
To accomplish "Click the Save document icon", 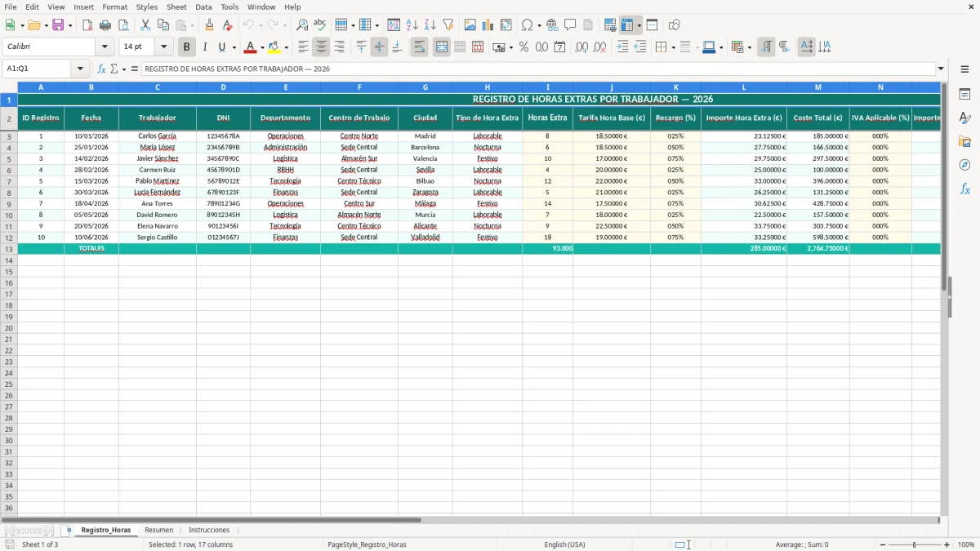I will coord(58,25).
